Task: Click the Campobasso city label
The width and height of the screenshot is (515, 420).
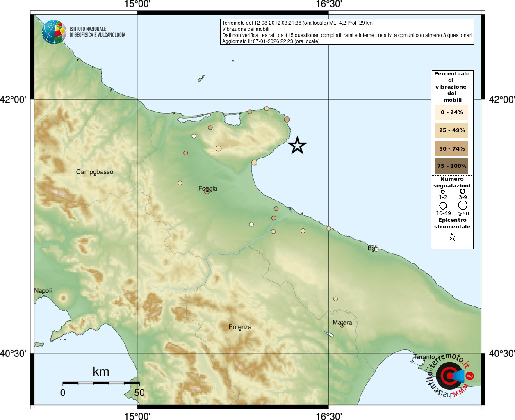Action: 95,172
